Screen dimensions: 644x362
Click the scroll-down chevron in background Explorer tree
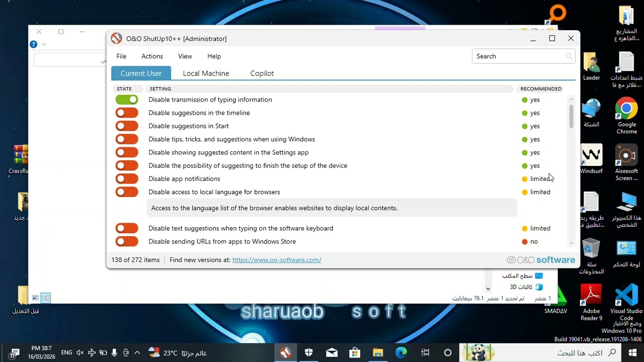(x=488, y=289)
